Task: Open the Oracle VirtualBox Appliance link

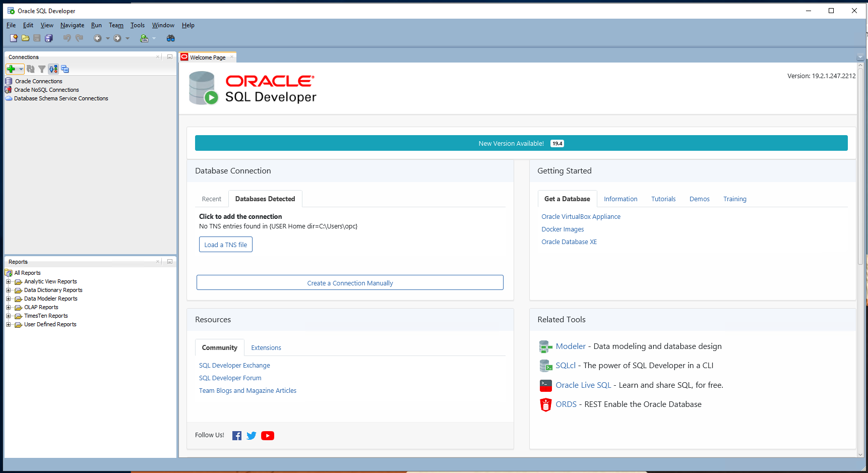Action: (x=581, y=217)
